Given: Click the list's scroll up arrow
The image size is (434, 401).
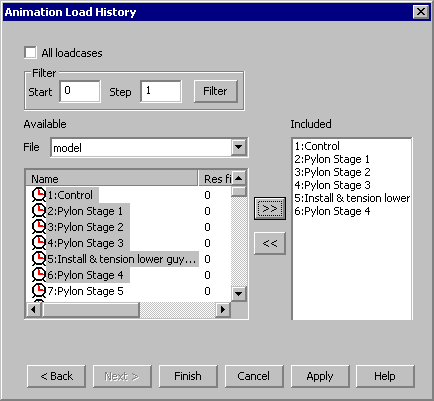Looking at the screenshot, I should tap(239, 178).
